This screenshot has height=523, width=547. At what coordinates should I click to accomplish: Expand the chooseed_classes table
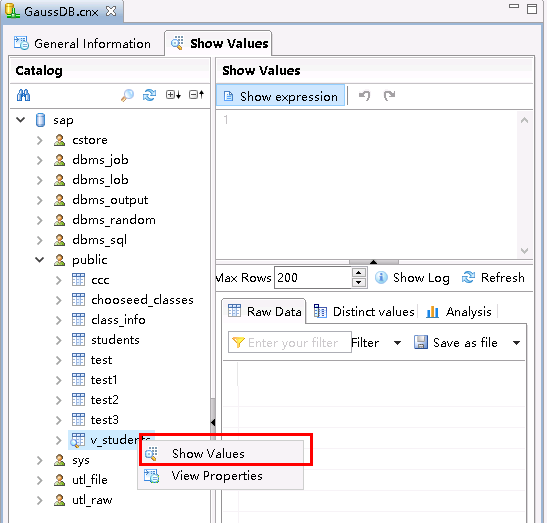click(x=59, y=300)
